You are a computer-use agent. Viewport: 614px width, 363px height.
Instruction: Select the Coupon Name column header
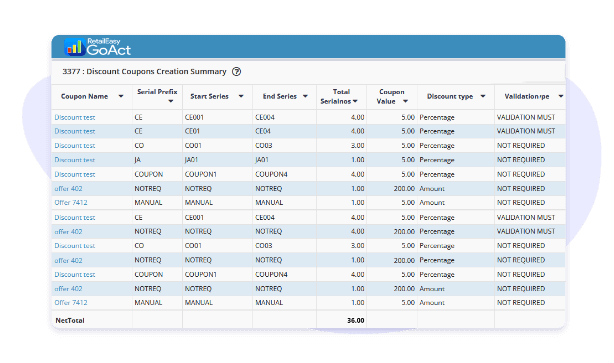[x=84, y=96]
